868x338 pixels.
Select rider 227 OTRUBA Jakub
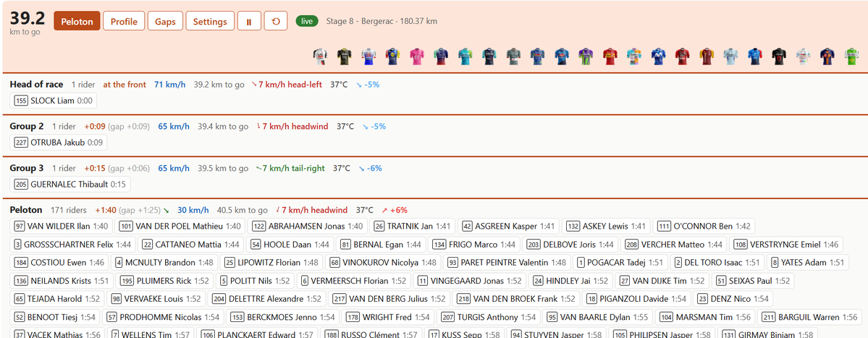click(x=59, y=142)
